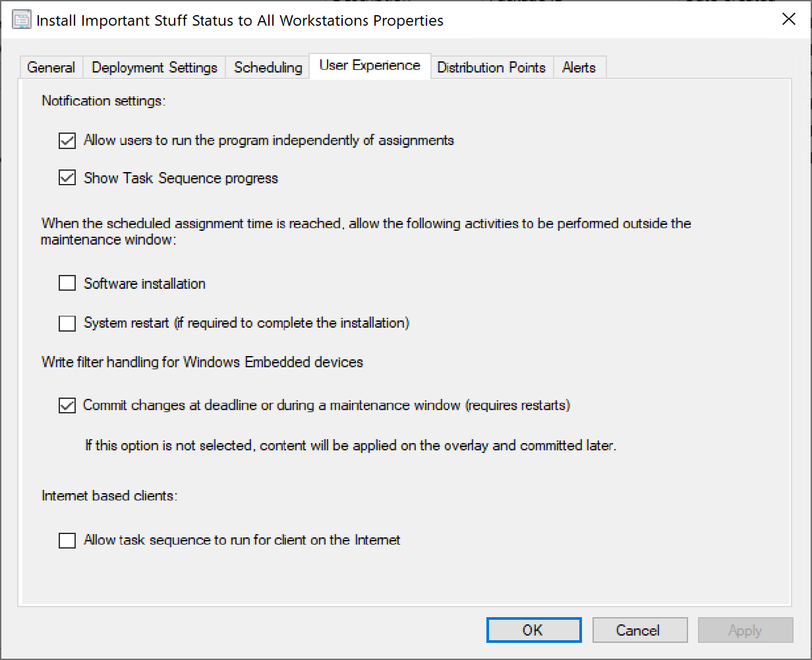Switch to the General tab

50,67
